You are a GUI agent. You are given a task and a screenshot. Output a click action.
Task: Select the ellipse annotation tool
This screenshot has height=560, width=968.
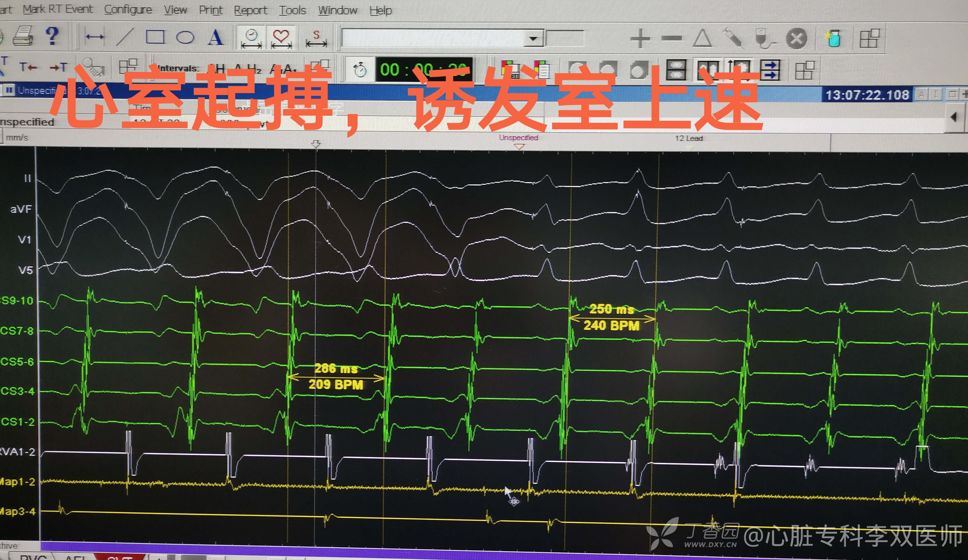tap(185, 38)
